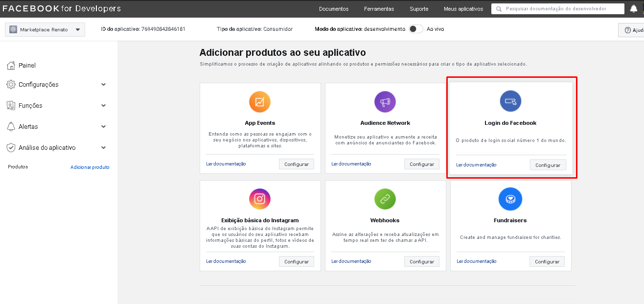Open Meus aplicativos menu
This screenshot has height=304, width=644.
pos(463,9)
